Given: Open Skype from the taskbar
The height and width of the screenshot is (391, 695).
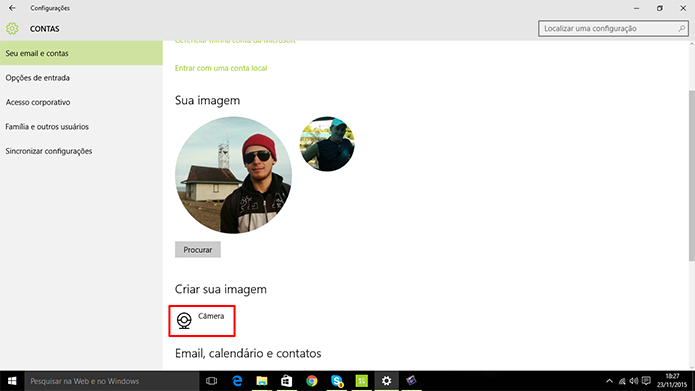Looking at the screenshot, I should point(337,381).
